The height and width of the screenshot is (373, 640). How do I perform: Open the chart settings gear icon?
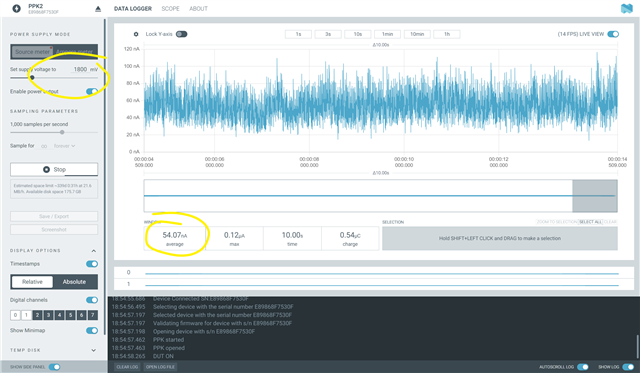136,34
